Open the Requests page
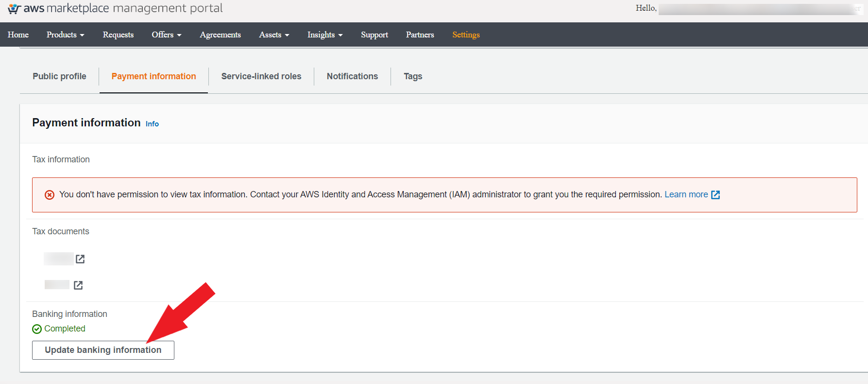868x384 pixels. (118, 35)
